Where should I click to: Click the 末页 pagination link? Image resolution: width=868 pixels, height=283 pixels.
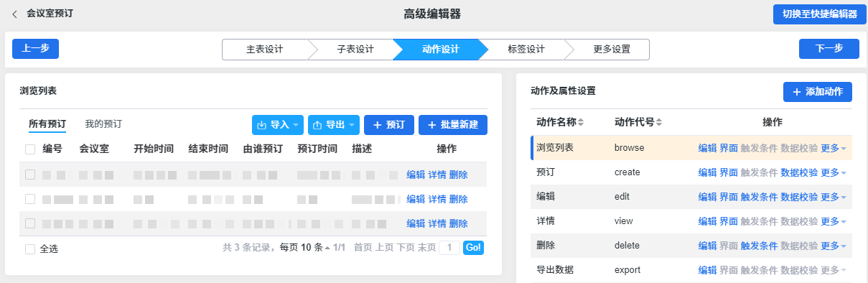(427, 248)
